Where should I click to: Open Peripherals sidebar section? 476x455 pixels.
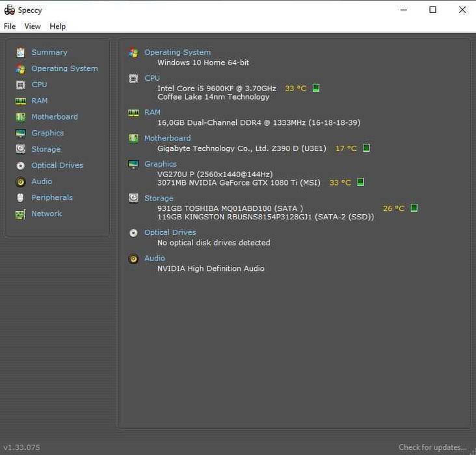click(x=52, y=198)
